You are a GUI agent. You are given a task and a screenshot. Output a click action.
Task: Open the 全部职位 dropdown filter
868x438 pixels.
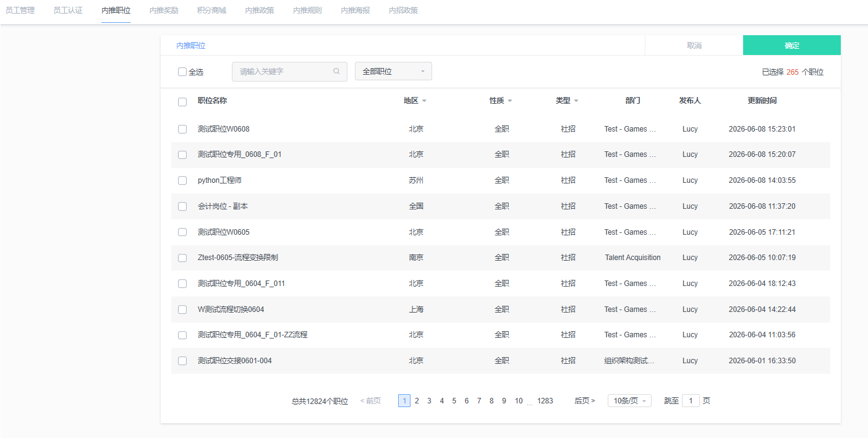pos(393,71)
